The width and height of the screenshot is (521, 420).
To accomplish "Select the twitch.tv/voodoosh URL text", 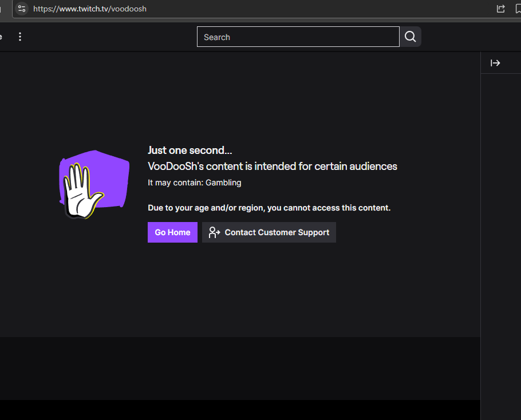I will 90,9.
